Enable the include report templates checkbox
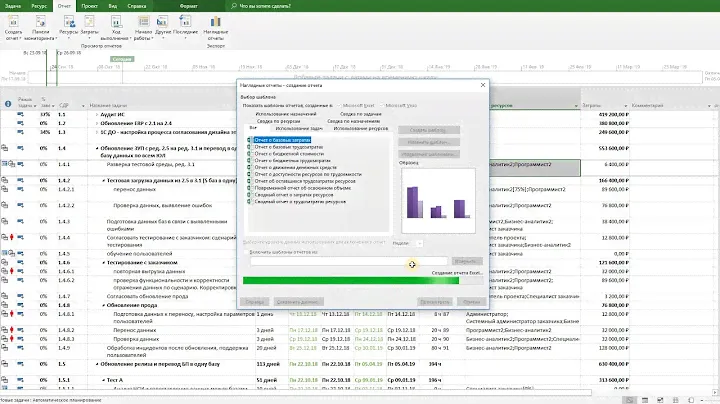Image resolution: width=720 pixels, height=404 pixels. click(x=246, y=254)
